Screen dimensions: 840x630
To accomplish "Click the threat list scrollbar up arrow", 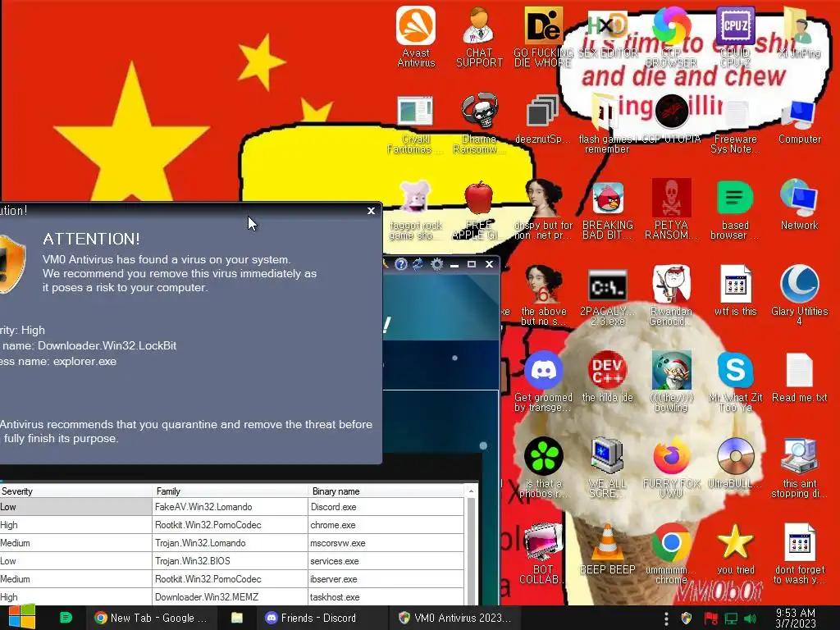I will coord(471,491).
